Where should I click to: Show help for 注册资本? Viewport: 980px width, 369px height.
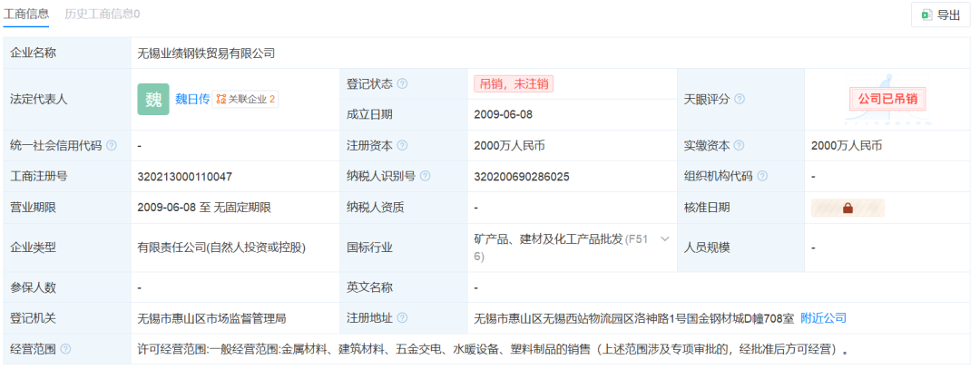coord(403,145)
